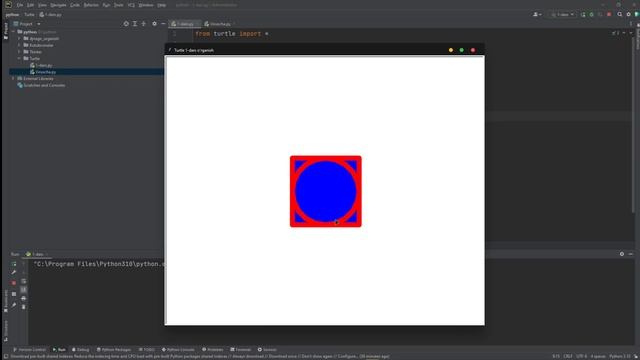Select the 1-dars tab in Run panel

pos(37,254)
